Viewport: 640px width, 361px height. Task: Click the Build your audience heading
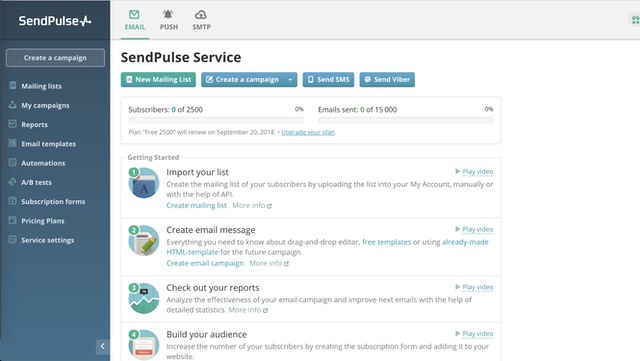click(207, 334)
